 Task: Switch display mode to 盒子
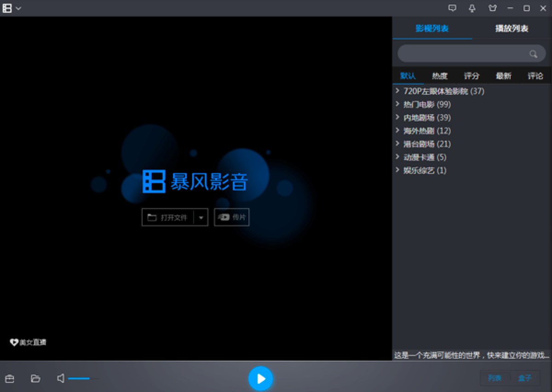coord(526,378)
